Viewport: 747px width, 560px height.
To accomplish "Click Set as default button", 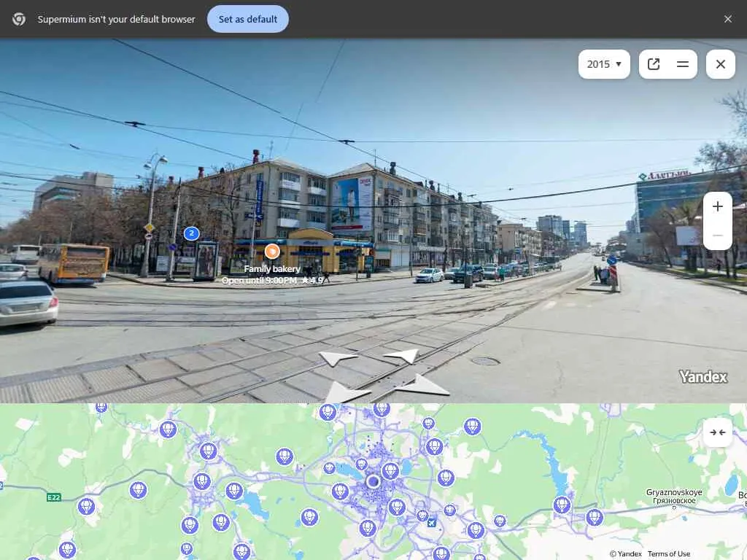I will 248,19.
